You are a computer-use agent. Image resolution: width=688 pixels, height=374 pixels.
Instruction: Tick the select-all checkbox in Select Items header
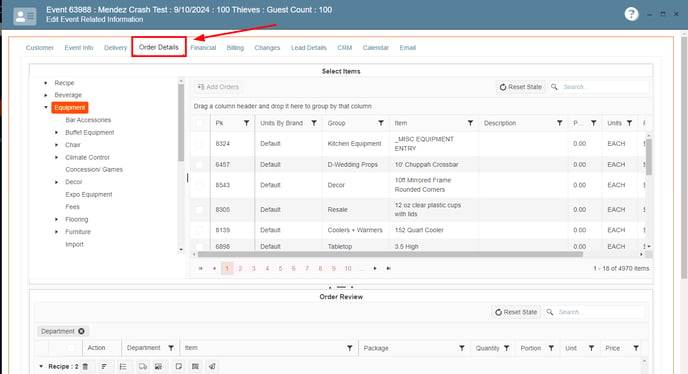199,123
